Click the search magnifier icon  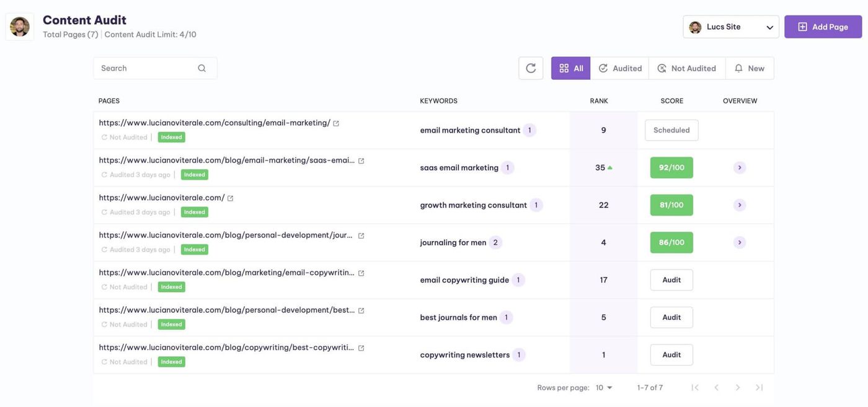click(201, 68)
